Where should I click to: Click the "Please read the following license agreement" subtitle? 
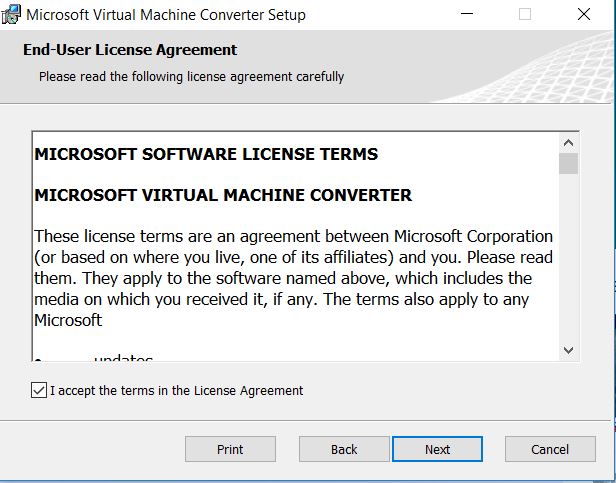(x=191, y=76)
